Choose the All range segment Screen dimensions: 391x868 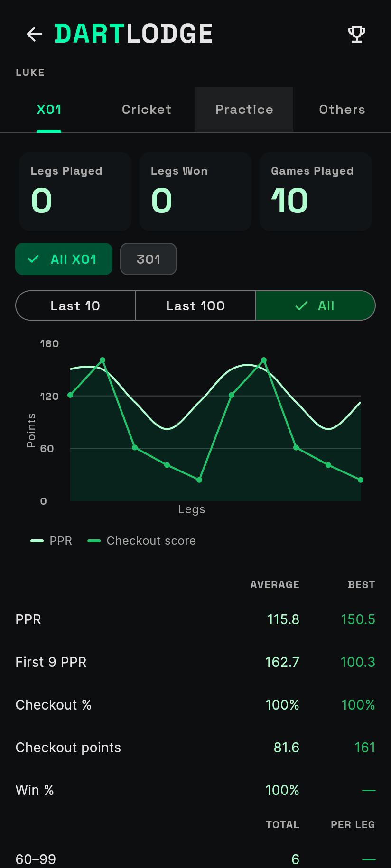pos(316,305)
